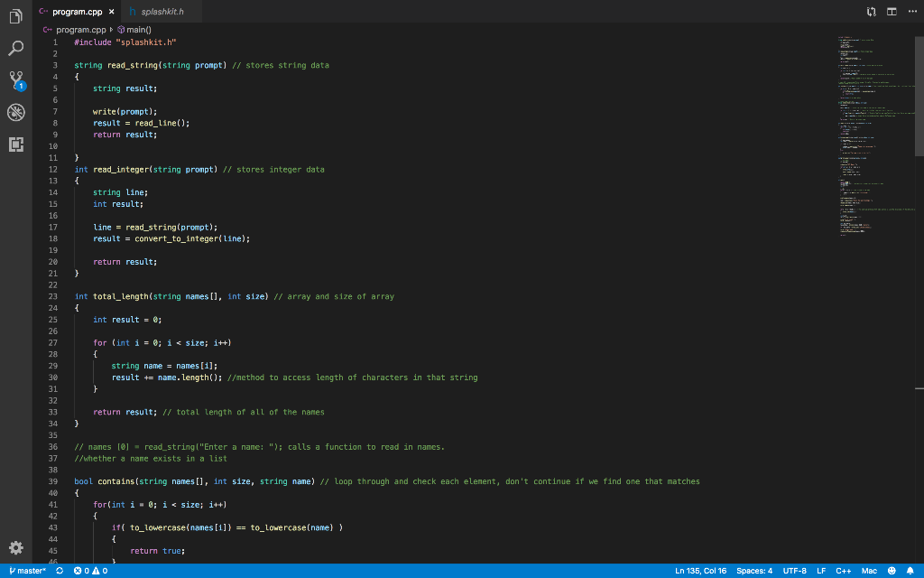The image size is (924, 578).
Task: Open the Explorer view in activity bar
Action: [x=16, y=16]
